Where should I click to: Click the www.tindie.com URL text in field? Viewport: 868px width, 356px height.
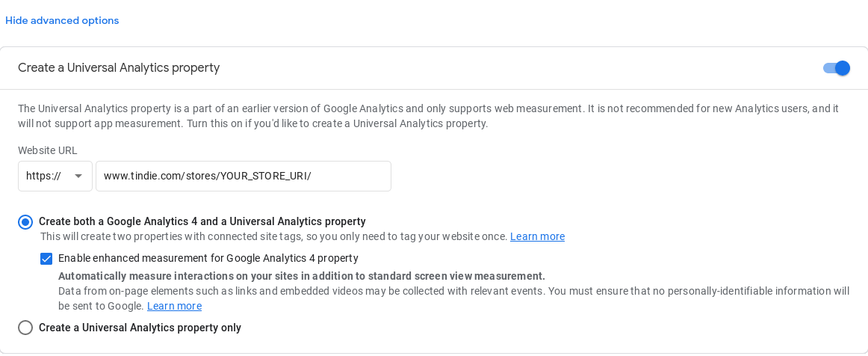tap(207, 177)
